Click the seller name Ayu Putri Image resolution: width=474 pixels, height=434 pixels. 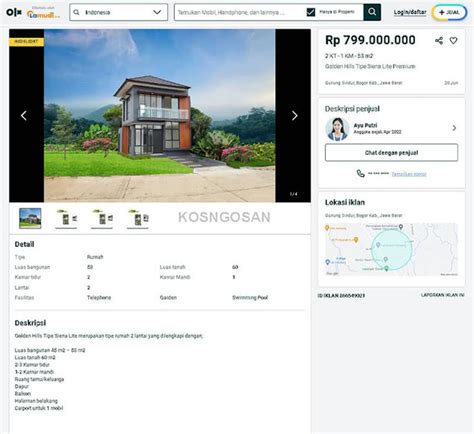[x=365, y=125]
